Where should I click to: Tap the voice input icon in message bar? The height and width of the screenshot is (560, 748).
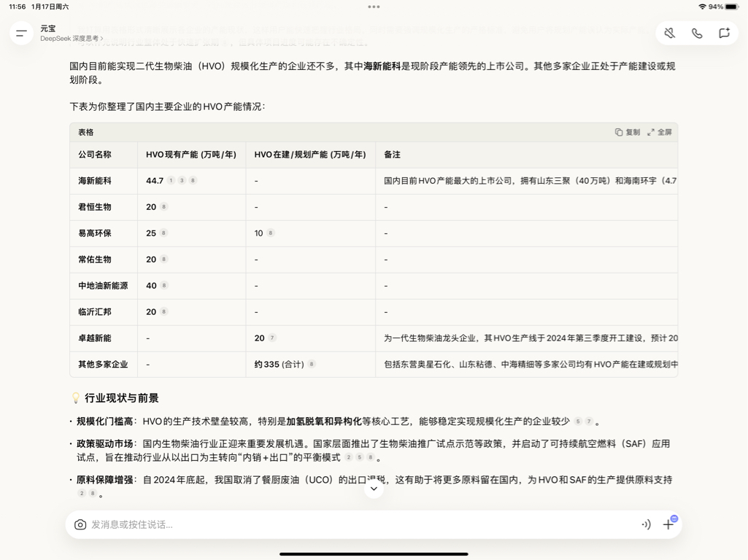coord(646,525)
